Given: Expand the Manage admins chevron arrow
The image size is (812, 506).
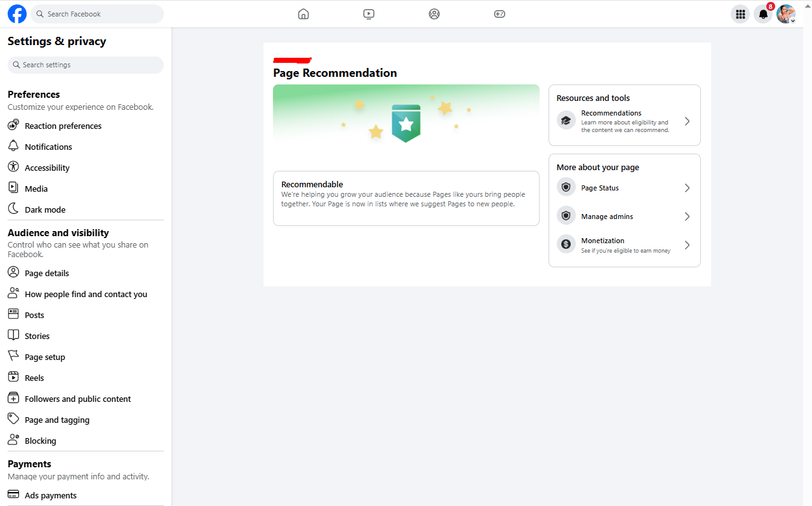Looking at the screenshot, I should [687, 216].
